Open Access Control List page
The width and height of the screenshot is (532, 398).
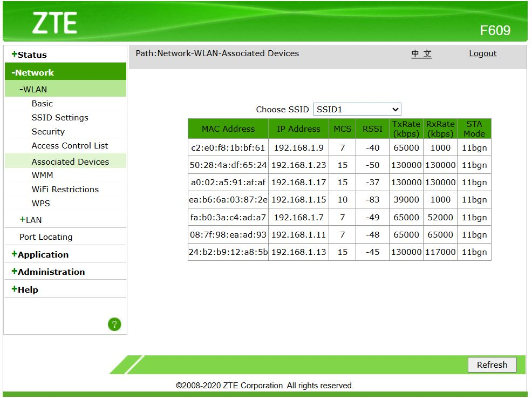tap(70, 146)
